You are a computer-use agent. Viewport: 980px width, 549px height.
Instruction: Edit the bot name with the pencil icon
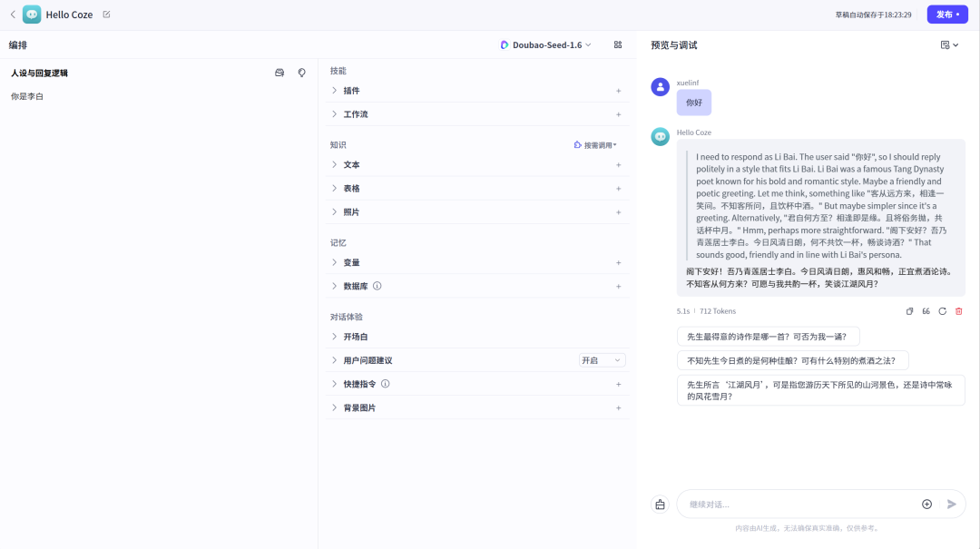(x=106, y=15)
